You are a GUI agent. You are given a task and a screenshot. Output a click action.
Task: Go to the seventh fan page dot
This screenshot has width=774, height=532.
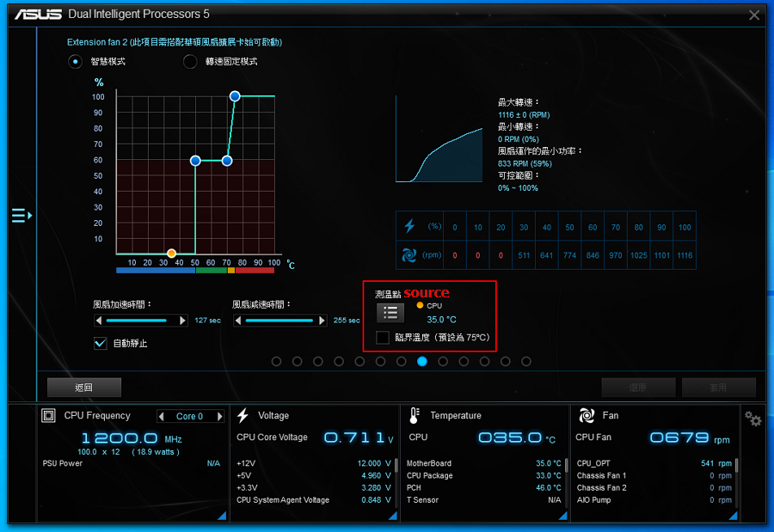click(x=402, y=362)
